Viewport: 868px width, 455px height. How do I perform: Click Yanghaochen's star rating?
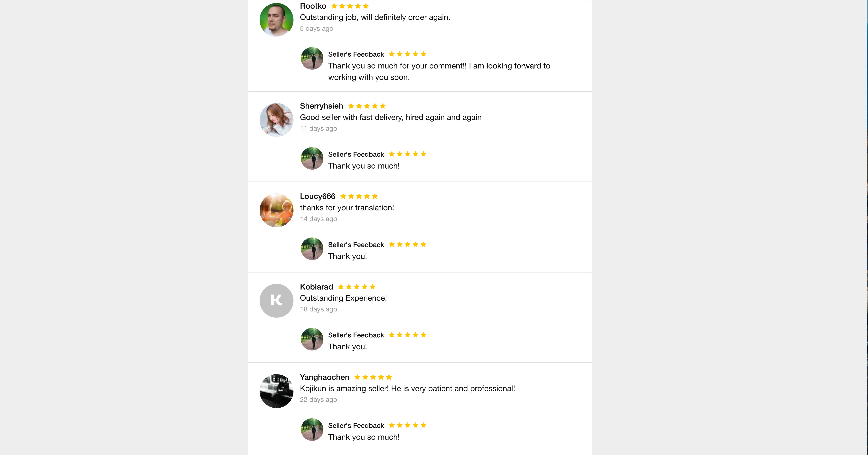(x=373, y=377)
